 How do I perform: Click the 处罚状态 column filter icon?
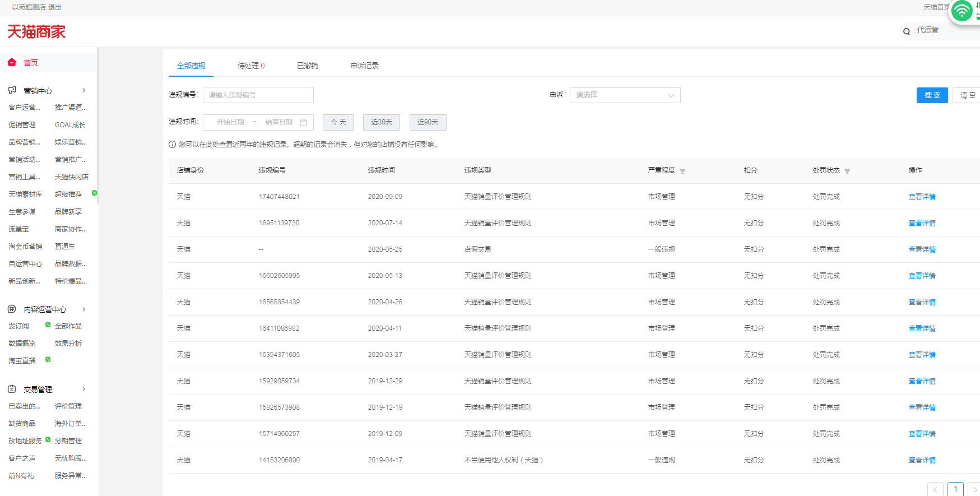coord(847,171)
